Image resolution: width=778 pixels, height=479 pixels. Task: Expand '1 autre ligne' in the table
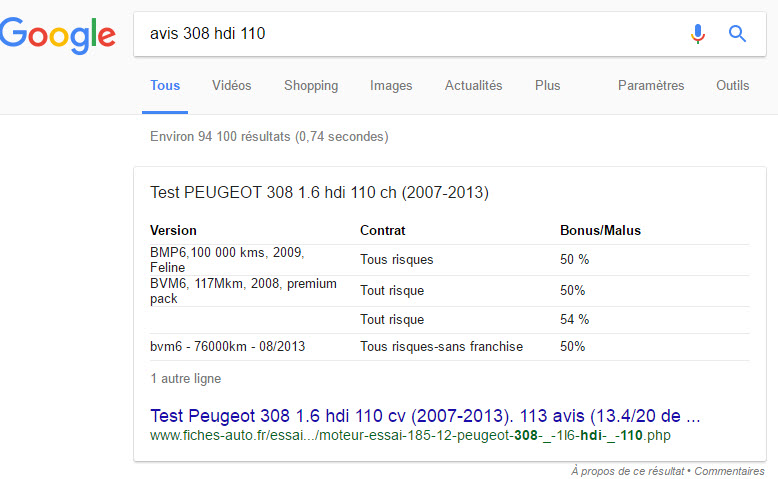click(186, 378)
